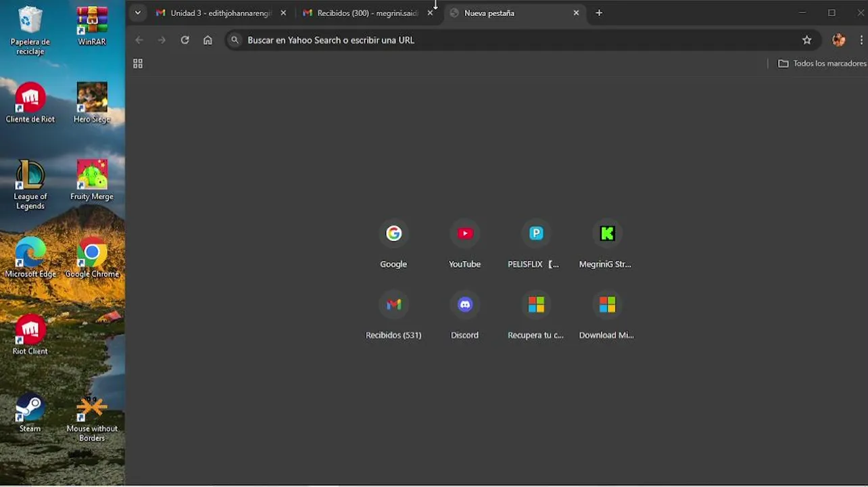Screen dimensions: 868x487
Task: Open the Recibidos (531) Gmail shortcut
Action: (x=393, y=316)
